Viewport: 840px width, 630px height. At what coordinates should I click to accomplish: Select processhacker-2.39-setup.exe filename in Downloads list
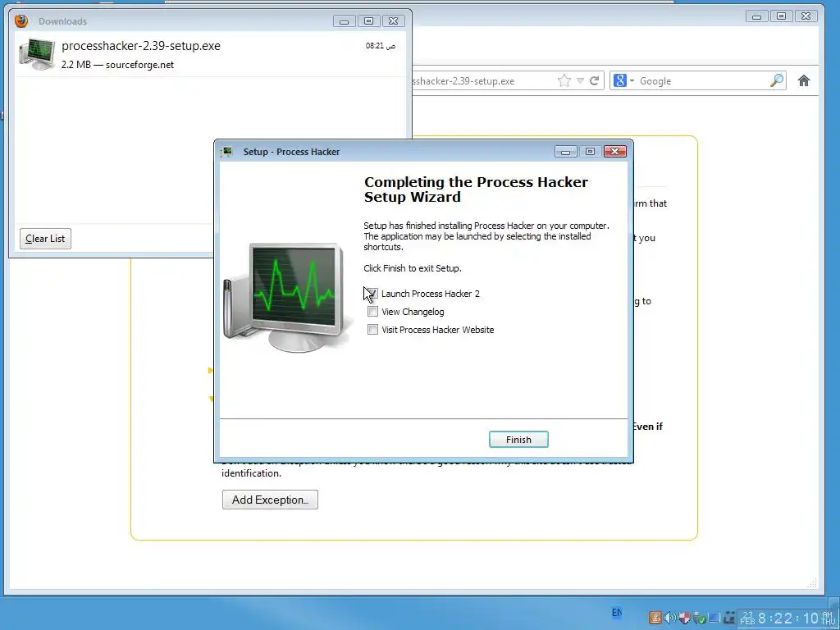(141, 46)
